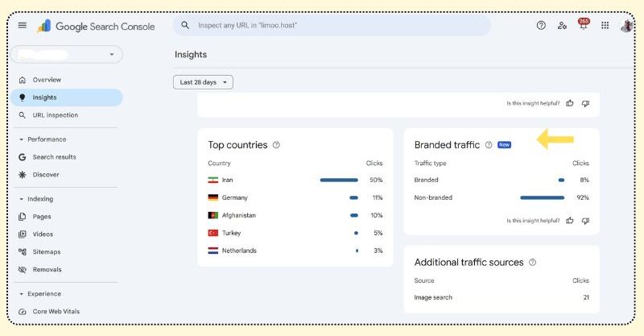This screenshot has width=644, height=336.
Task: Click the Core Web Vitals gauge icon
Action: click(x=23, y=312)
